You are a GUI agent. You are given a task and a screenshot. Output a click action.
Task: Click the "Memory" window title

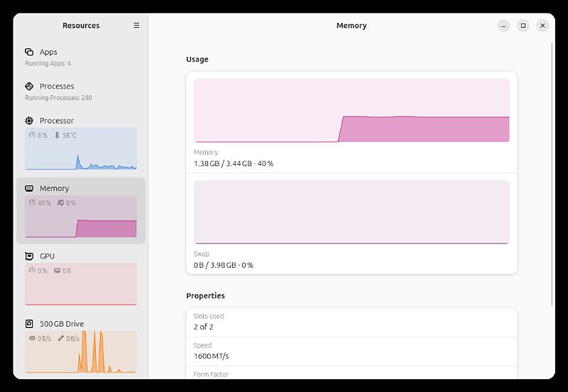pyautogui.click(x=351, y=26)
